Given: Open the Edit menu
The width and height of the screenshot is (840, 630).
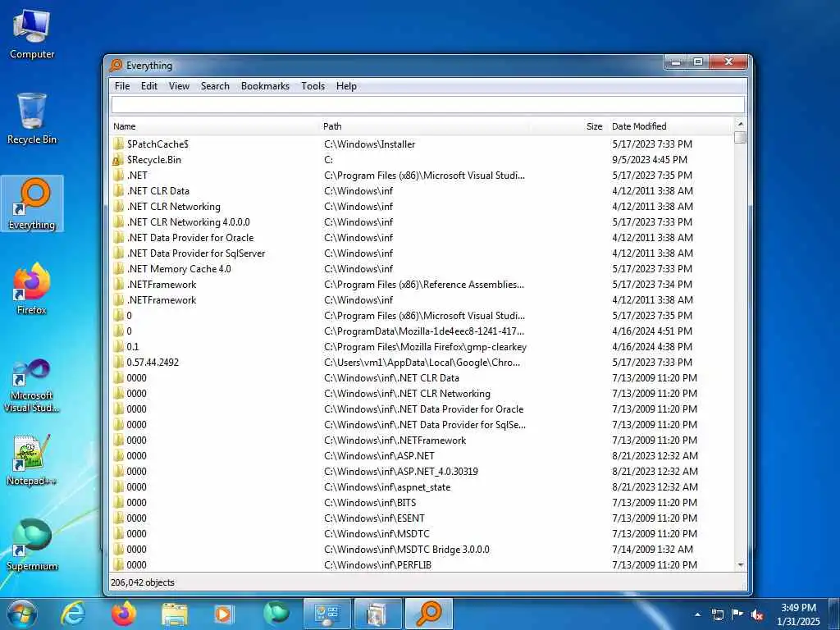Looking at the screenshot, I should pos(149,85).
